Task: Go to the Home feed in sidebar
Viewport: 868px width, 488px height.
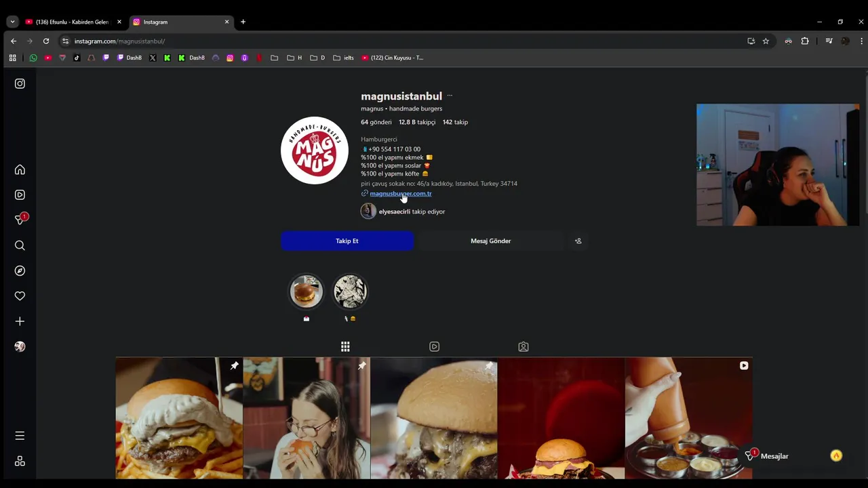Action: (20, 169)
